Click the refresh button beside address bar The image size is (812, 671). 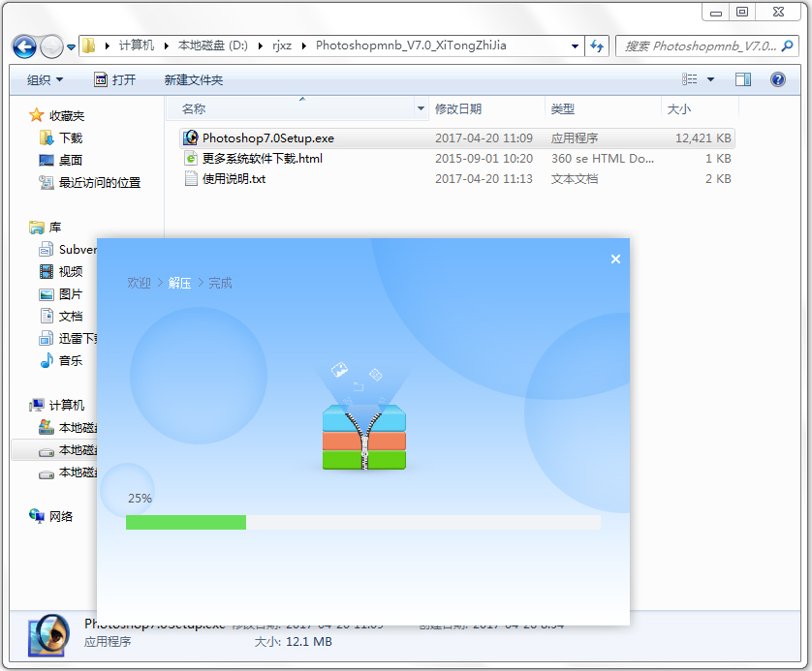(597, 46)
